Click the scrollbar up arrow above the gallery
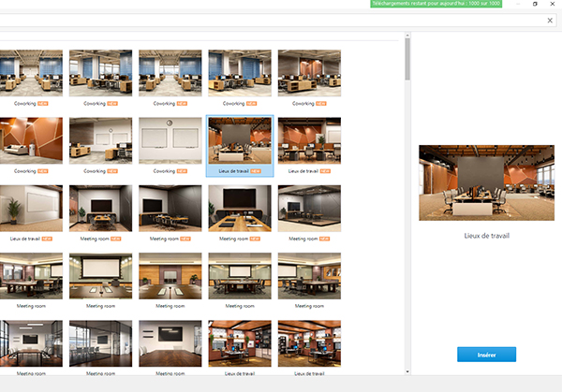The height and width of the screenshot is (392, 562). point(407,36)
